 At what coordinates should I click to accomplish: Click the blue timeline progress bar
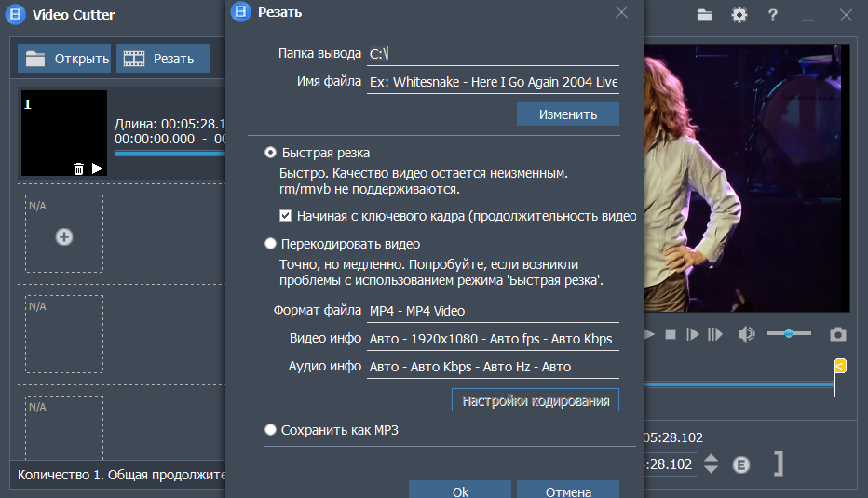click(x=739, y=384)
